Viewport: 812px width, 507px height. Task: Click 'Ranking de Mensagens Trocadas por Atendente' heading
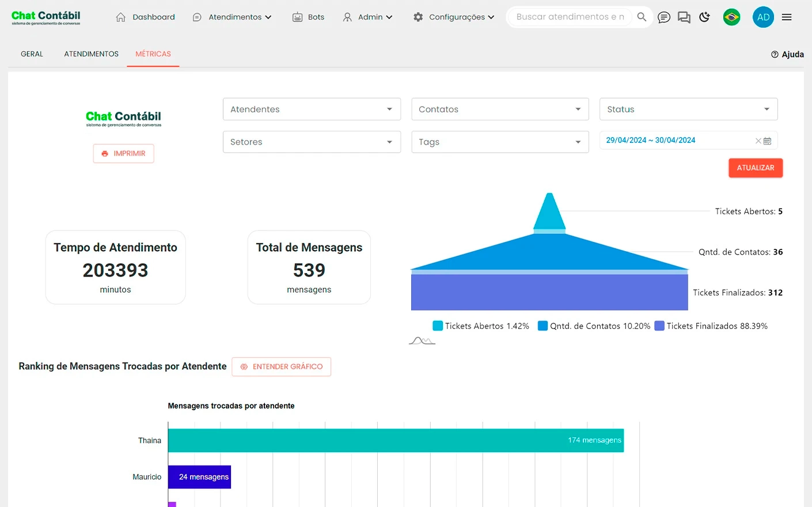pyautogui.click(x=123, y=366)
